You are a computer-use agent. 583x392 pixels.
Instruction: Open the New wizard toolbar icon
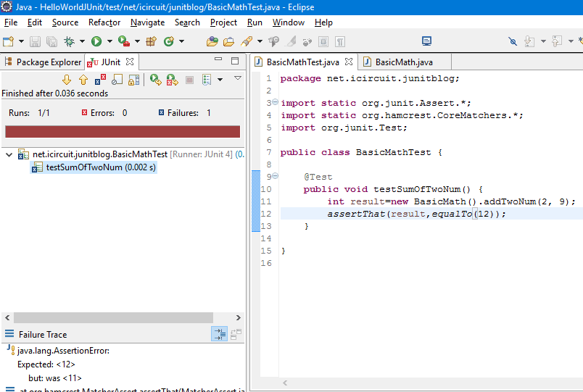9,41
